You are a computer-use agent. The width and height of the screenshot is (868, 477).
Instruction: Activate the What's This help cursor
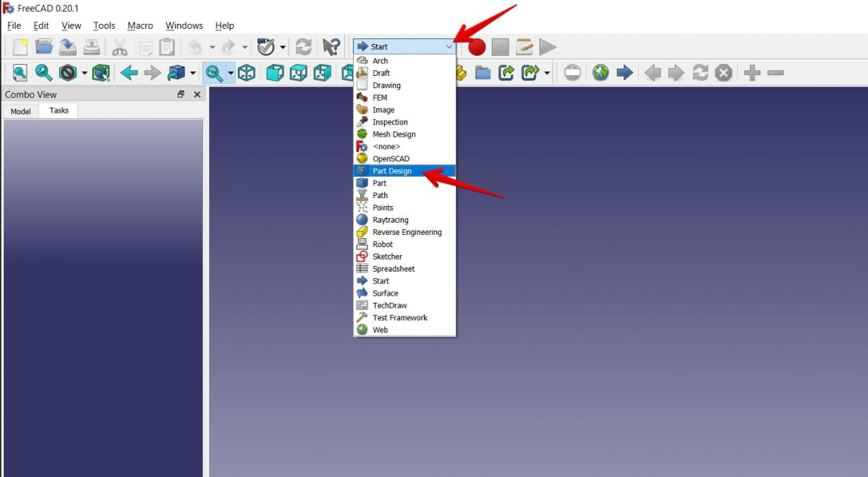(x=331, y=46)
